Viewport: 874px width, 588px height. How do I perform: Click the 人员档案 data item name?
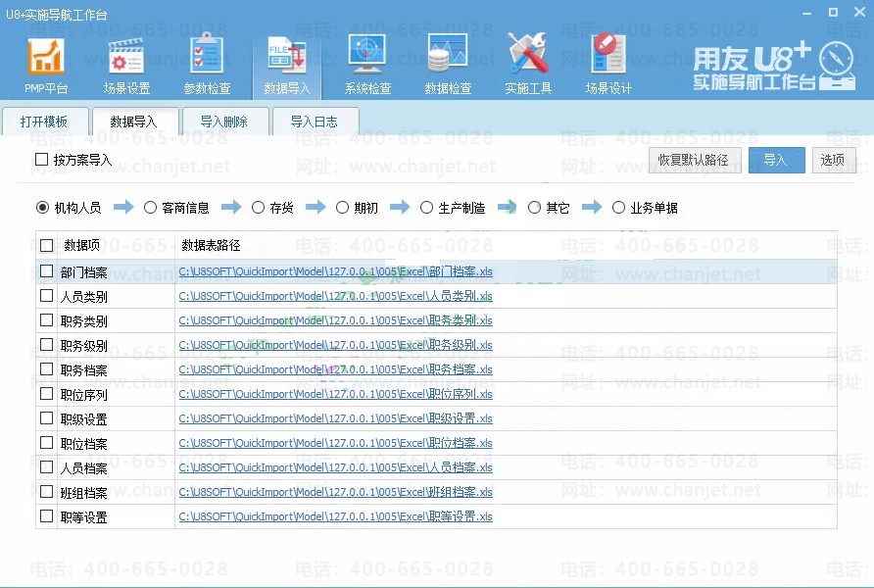pos(83,468)
